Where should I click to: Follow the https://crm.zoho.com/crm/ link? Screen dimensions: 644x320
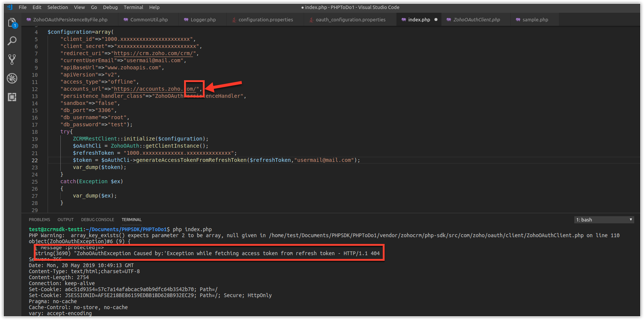[x=153, y=53]
